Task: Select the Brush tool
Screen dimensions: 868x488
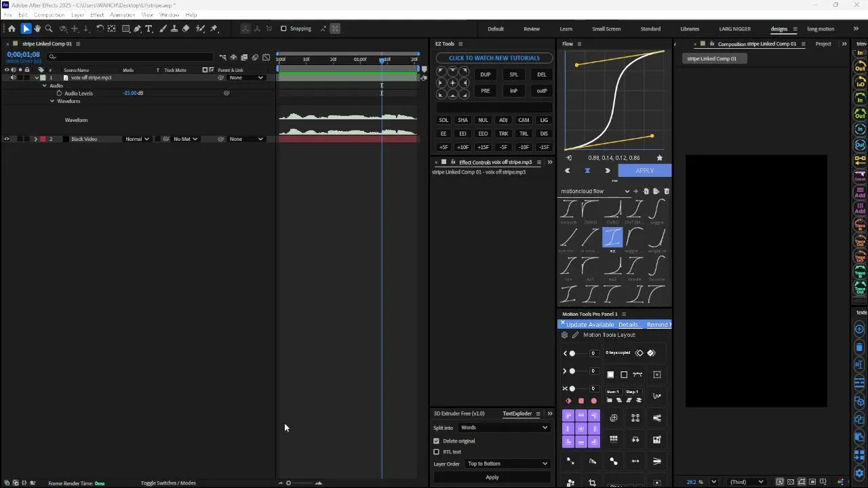Action: click(x=163, y=28)
